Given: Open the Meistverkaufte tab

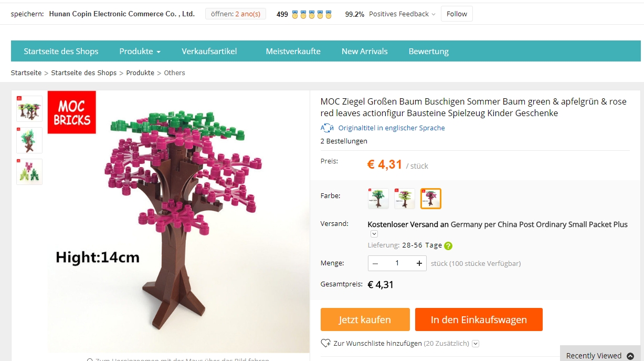Looking at the screenshot, I should (x=293, y=51).
